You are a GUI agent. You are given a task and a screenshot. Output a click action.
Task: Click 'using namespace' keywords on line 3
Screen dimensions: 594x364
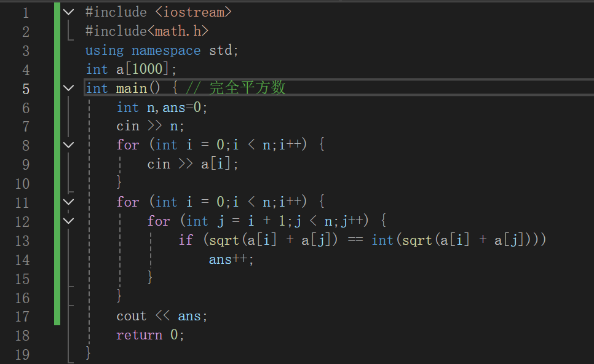[x=143, y=50]
